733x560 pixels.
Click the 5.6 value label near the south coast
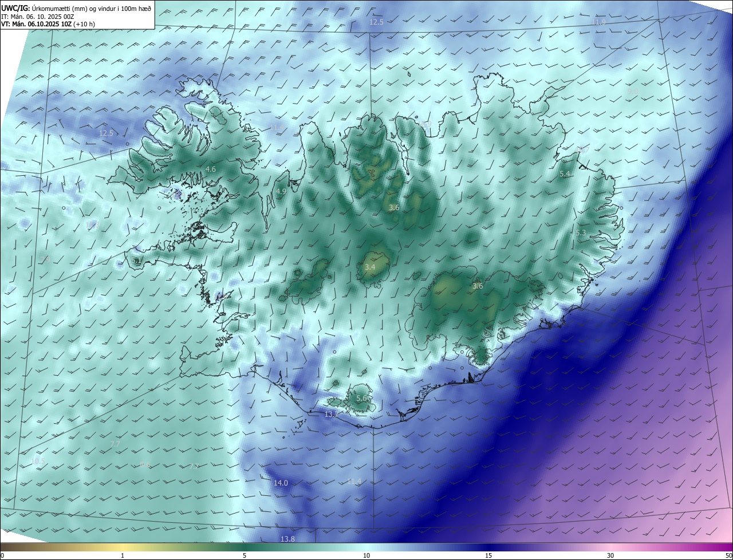pyautogui.click(x=361, y=398)
